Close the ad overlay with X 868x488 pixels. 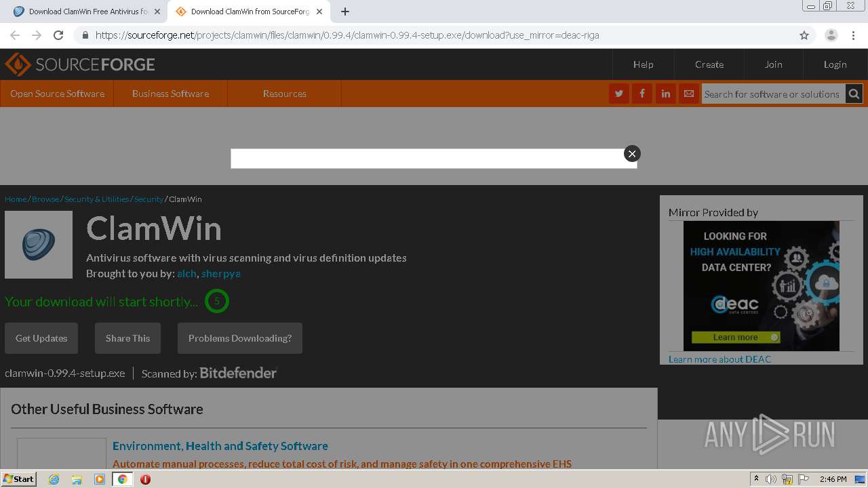point(632,154)
